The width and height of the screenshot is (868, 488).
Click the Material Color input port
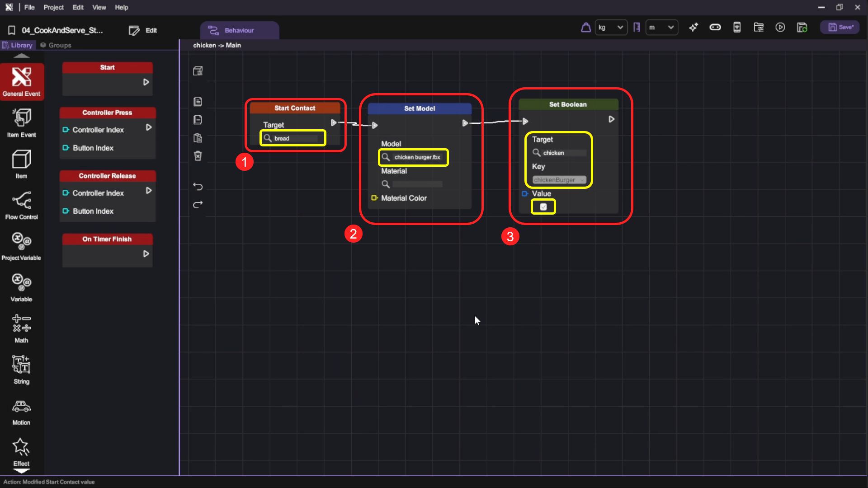(x=374, y=198)
